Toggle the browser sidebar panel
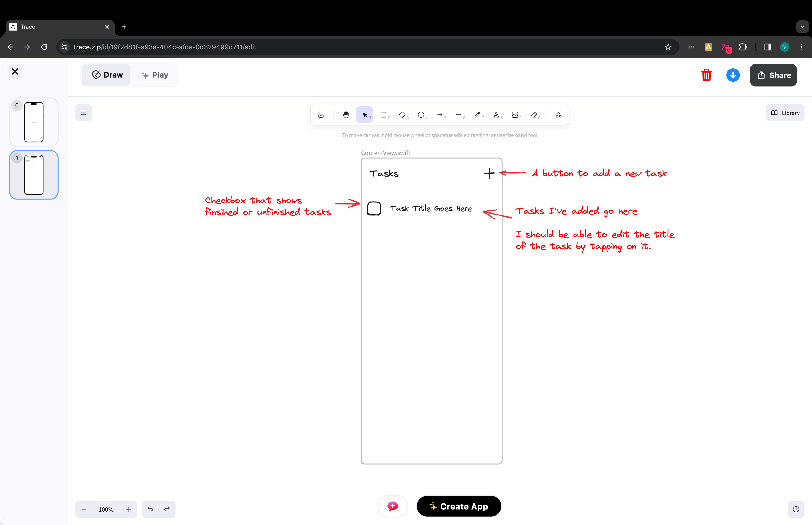812x525 pixels. point(767,47)
